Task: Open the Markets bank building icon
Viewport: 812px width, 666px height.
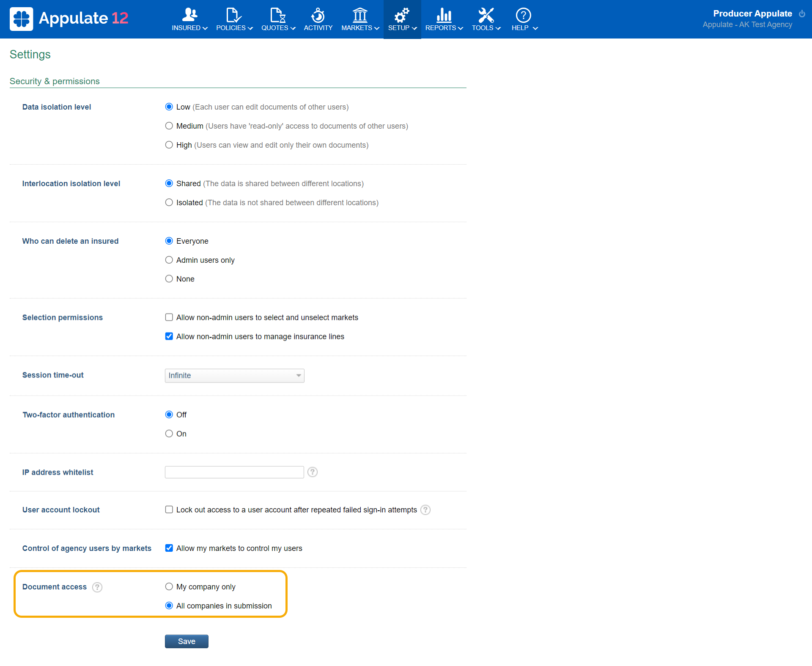Action: click(x=360, y=15)
